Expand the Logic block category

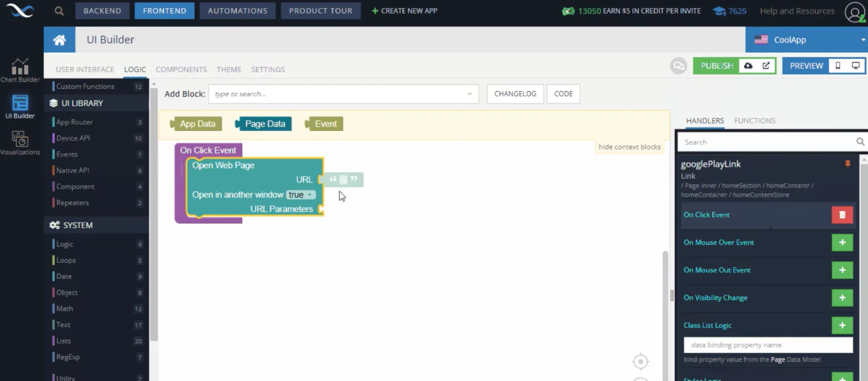coord(97,244)
